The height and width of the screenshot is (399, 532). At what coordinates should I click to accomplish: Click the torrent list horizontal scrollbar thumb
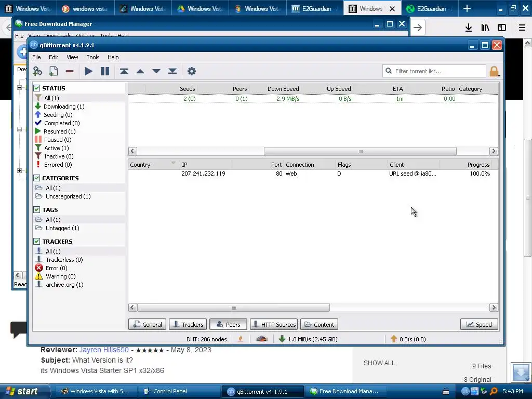[361, 151]
